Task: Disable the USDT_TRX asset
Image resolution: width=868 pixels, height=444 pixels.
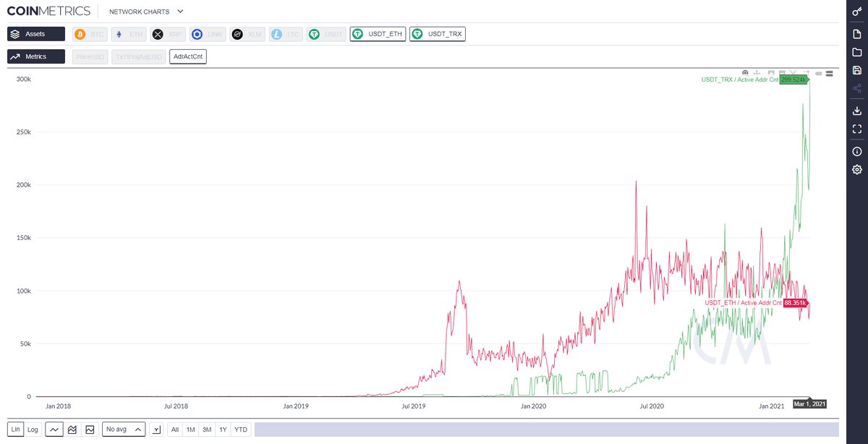Action: (x=438, y=34)
